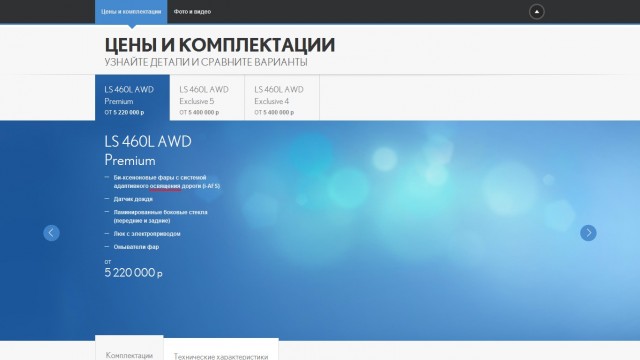The width and height of the screenshot is (640, 360).
Task: Click the Ламинированные боковые стекла feature item
Action: pyautogui.click(x=160, y=216)
